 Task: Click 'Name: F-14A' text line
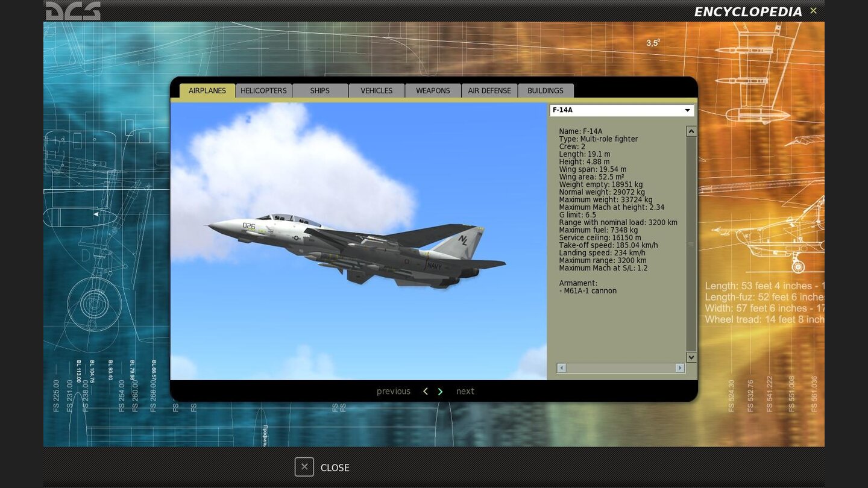[580, 131]
